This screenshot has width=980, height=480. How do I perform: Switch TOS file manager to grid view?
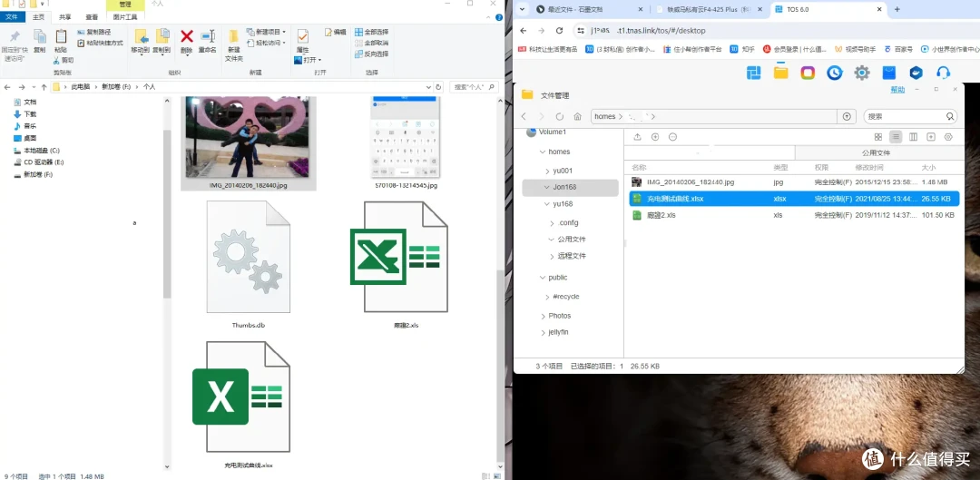(878, 137)
